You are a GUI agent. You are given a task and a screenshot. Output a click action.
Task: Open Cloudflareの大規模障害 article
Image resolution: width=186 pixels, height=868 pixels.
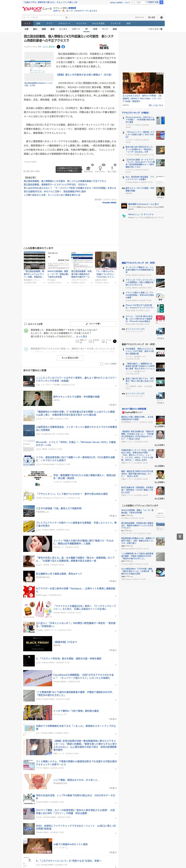(x=83, y=676)
